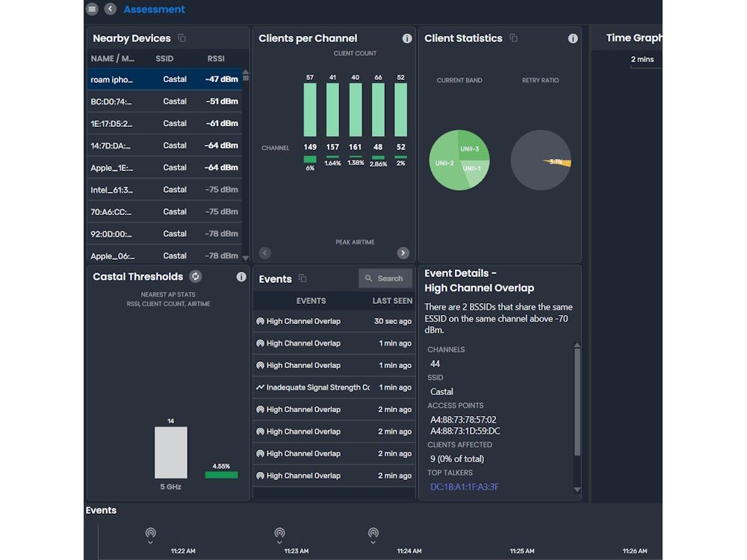Image resolution: width=747 pixels, height=560 pixels.
Task: Click access point A4:88:73:1D:59:DC
Action: 465,431
